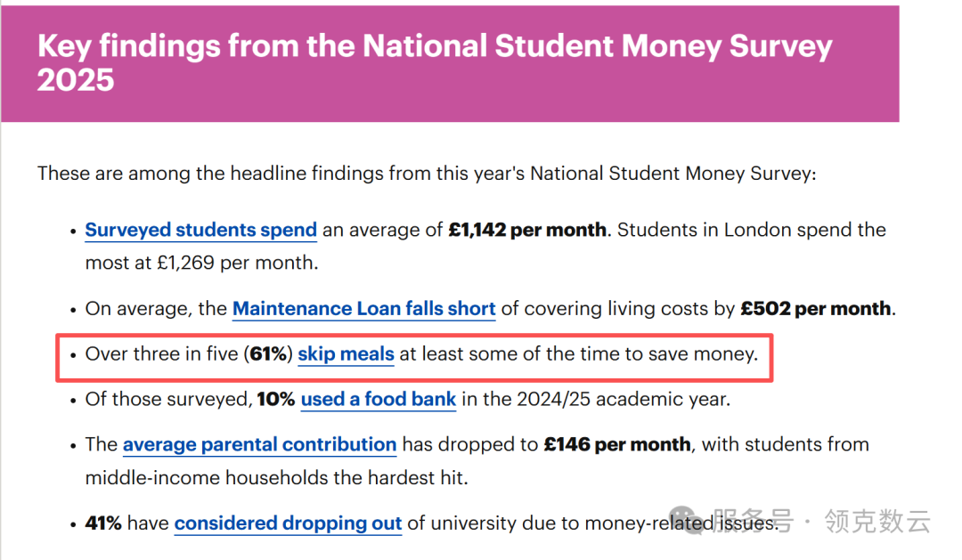Click the "skip meals" hyperlink
The image size is (962, 560).
click(346, 354)
